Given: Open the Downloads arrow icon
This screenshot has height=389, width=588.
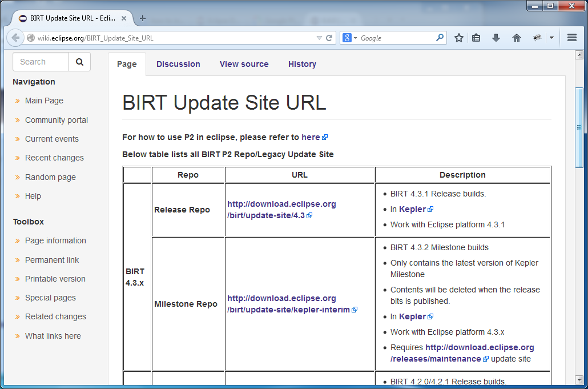Looking at the screenshot, I should tap(496, 38).
